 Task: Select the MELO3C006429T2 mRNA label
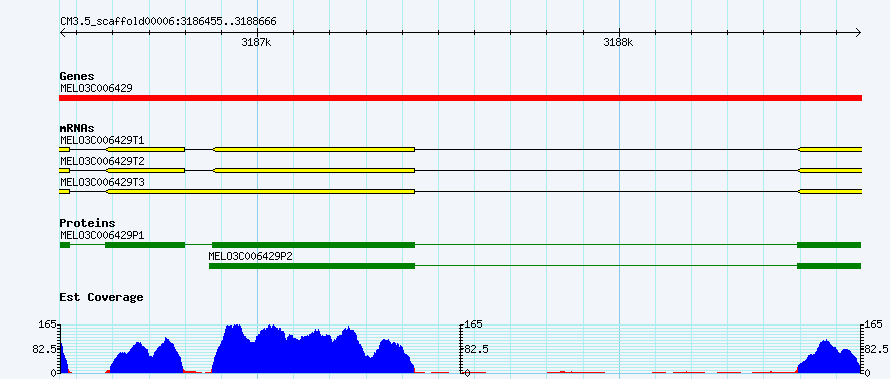tap(102, 161)
